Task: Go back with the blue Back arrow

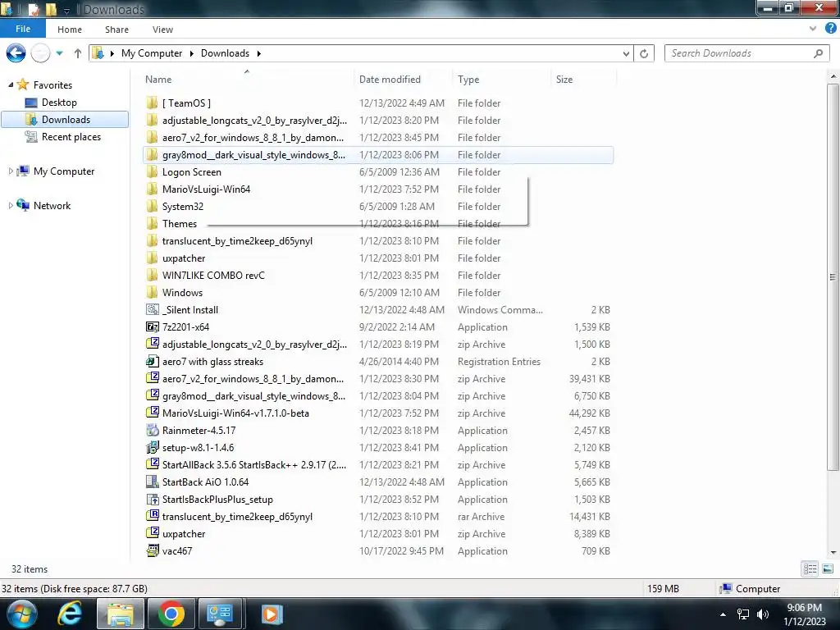Action: pos(16,53)
